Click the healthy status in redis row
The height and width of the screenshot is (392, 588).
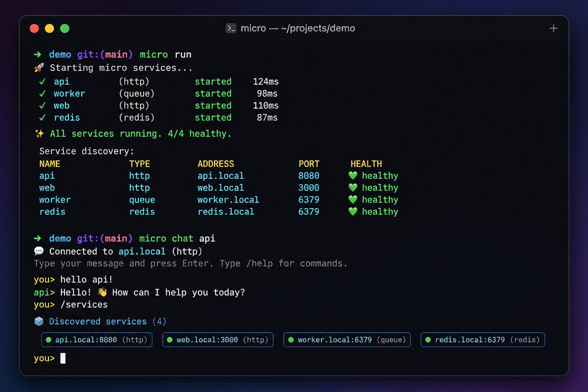(380, 212)
